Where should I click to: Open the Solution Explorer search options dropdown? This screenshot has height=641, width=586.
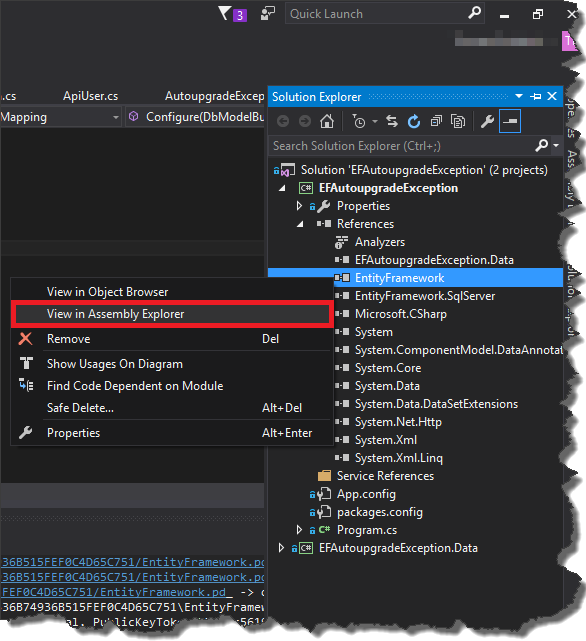[556, 145]
